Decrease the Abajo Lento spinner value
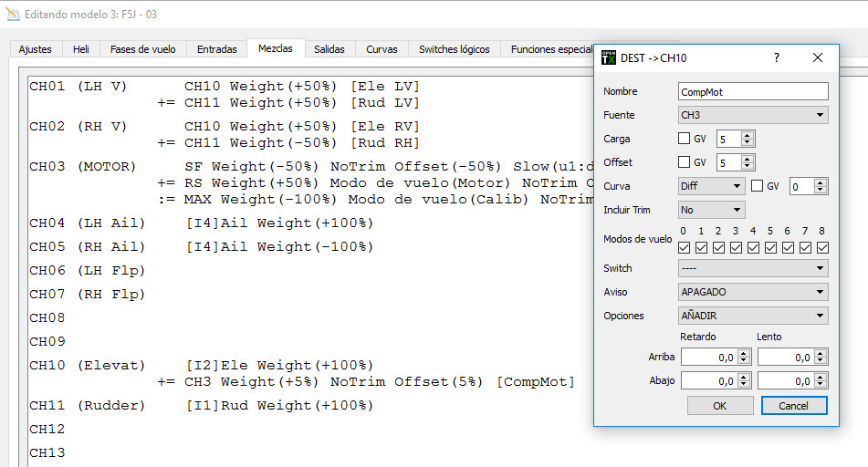The image size is (868, 467). 822,385
